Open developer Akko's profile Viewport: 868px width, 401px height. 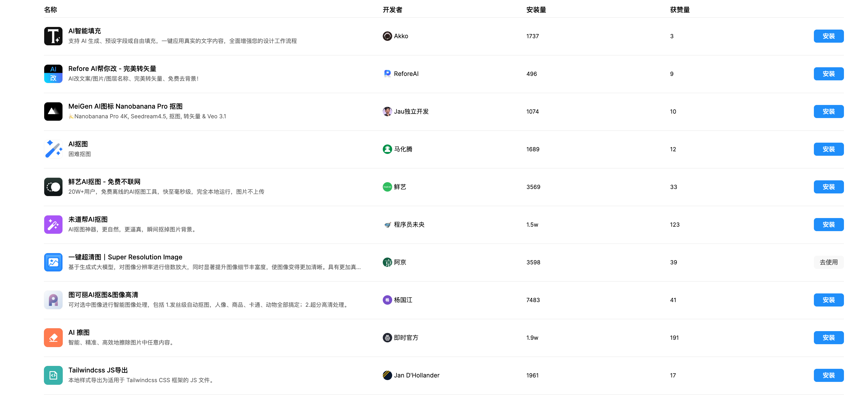[400, 36]
